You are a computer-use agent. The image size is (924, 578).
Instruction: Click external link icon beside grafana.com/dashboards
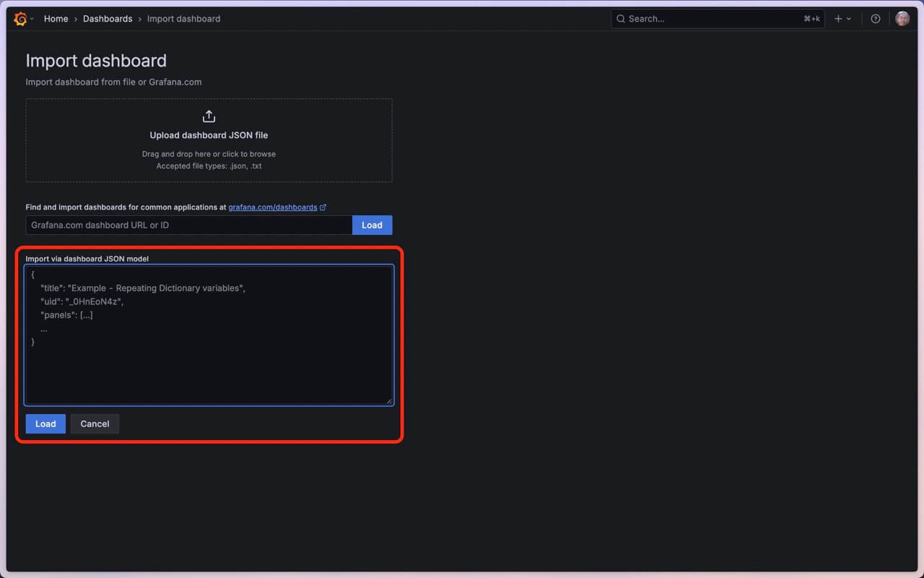point(323,207)
